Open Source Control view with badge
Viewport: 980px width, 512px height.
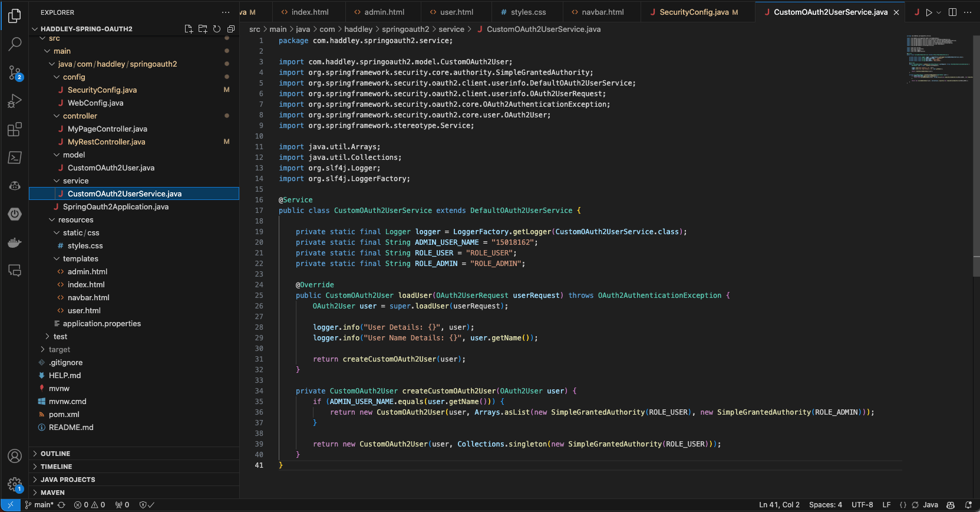(15, 73)
